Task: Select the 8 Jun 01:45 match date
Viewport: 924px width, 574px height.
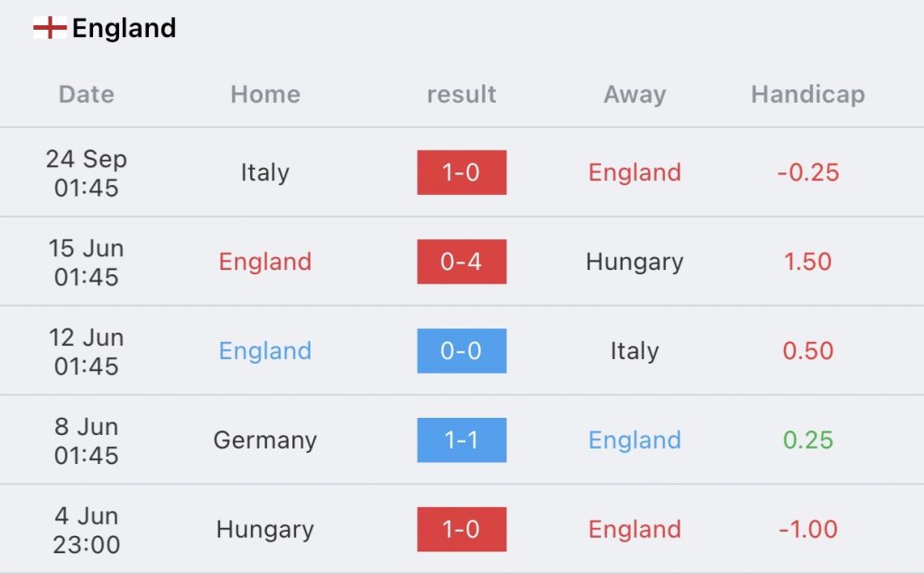Action: pyautogui.click(x=87, y=440)
